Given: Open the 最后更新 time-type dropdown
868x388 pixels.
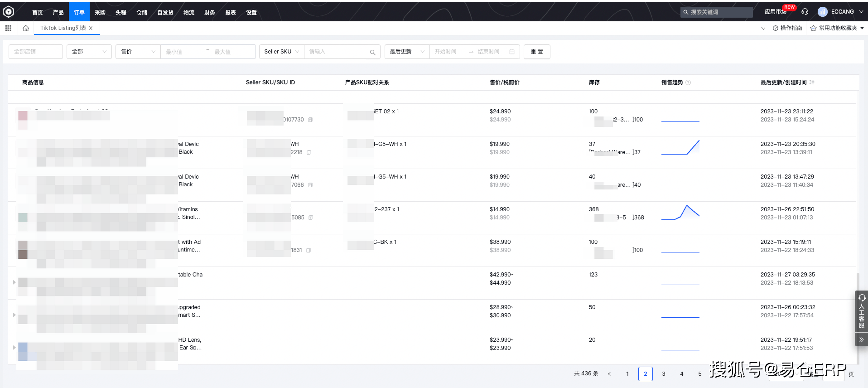Looking at the screenshot, I should 407,52.
